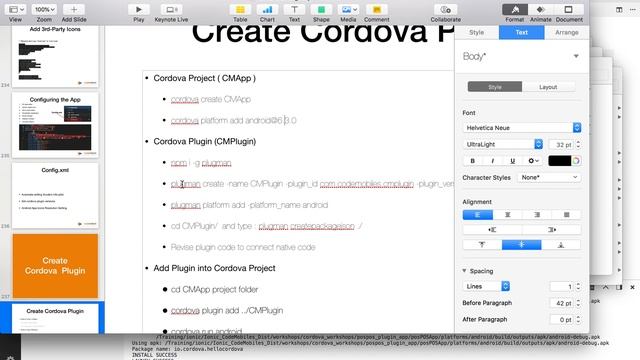Image resolution: width=640 pixels, height=360 pixels.
Task: Select the Config.xml slide thumbnail
Action: click(55, 196)
